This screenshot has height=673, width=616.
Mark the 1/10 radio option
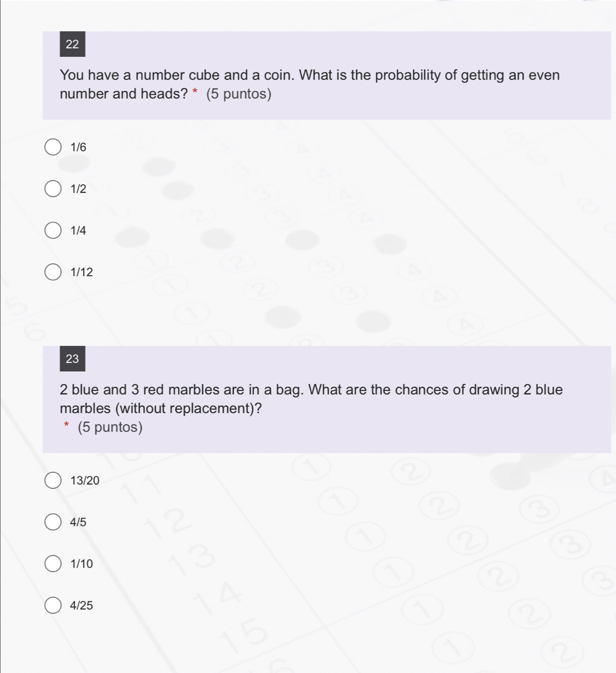coord(53,564)
